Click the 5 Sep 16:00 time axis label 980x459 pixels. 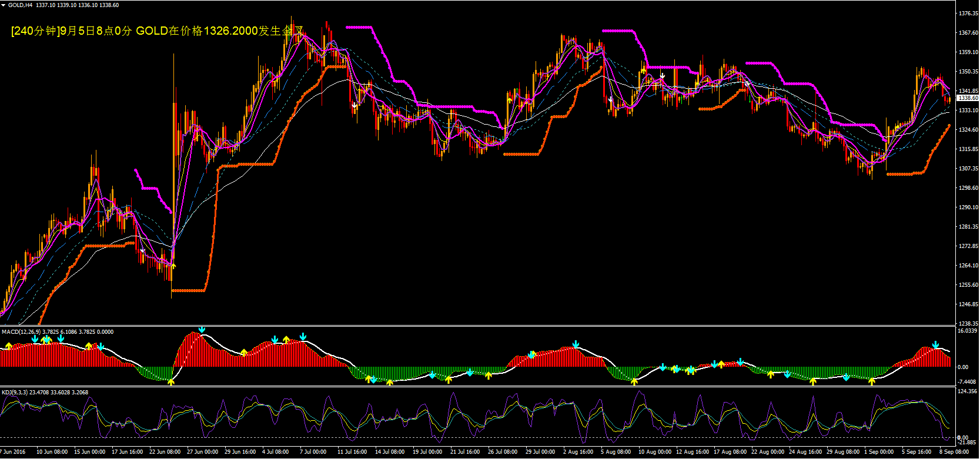tap(917, 452)
